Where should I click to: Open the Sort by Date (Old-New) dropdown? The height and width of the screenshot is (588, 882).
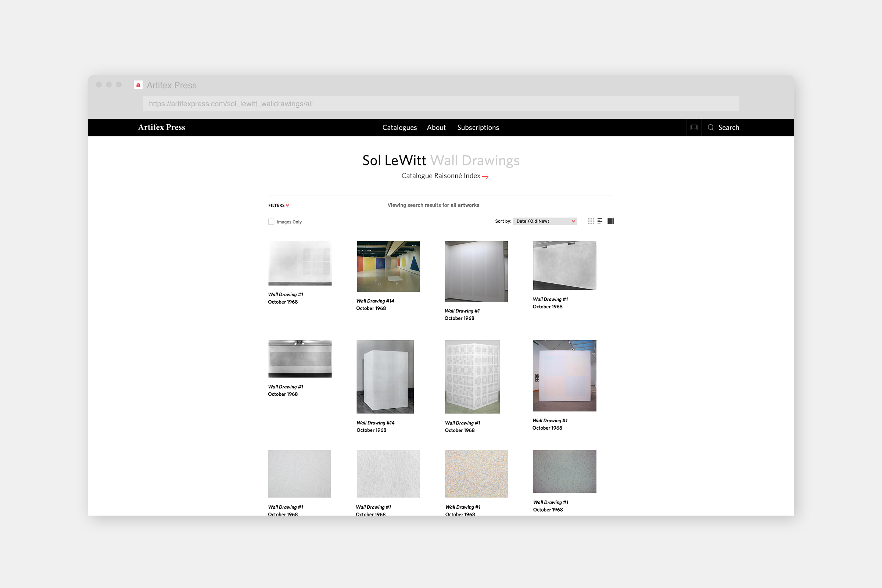545,221
